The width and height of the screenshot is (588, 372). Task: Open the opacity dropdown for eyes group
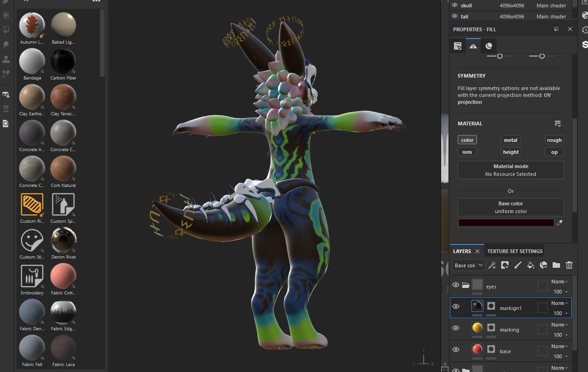(560, 292)
